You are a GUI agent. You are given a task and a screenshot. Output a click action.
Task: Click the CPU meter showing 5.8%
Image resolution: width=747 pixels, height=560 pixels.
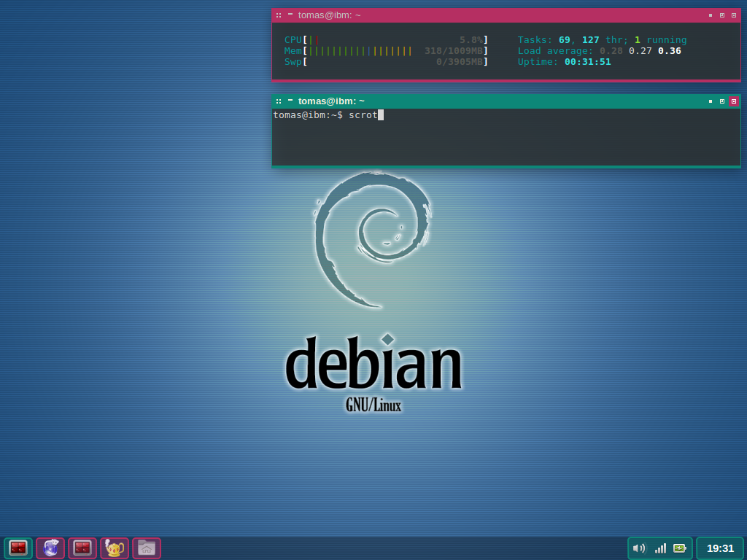point(386,40)
